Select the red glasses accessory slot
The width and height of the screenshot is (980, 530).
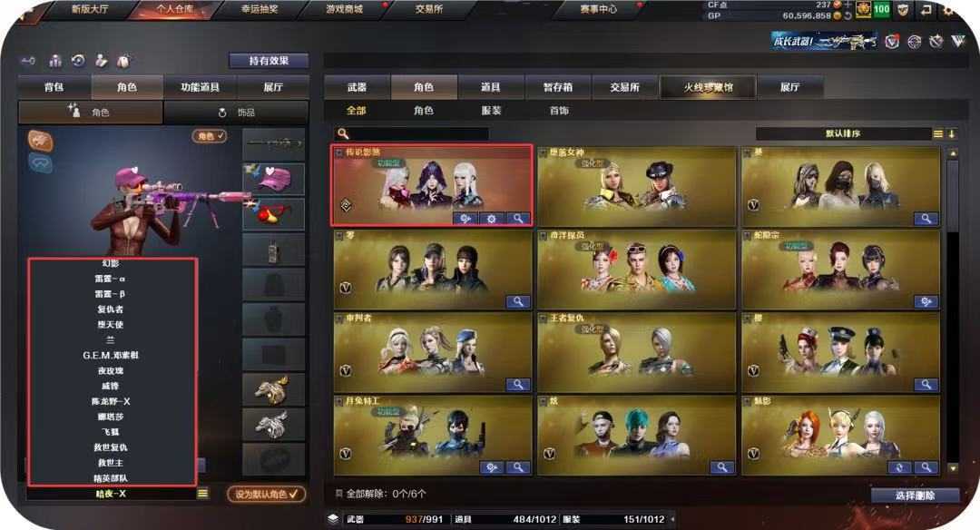[x=274, y=214]
